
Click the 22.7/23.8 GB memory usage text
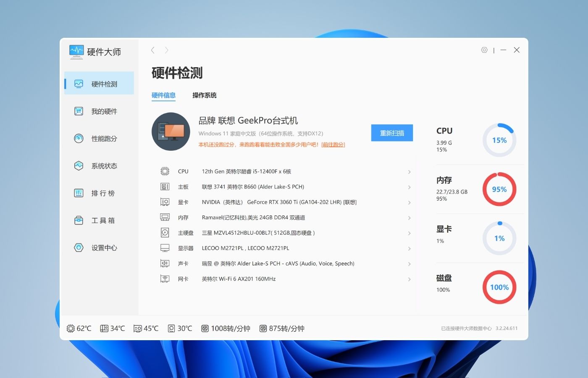pos(452,192)
